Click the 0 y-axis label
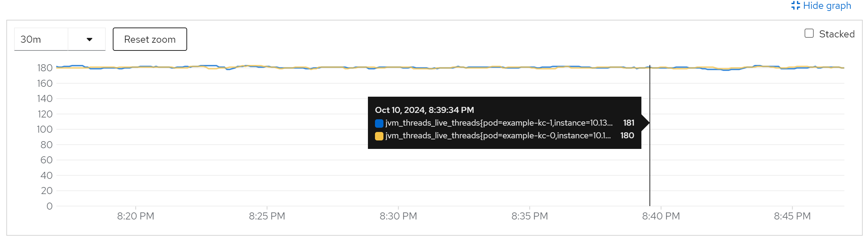The width and height of the screenshot is (868, 241). 49,206
